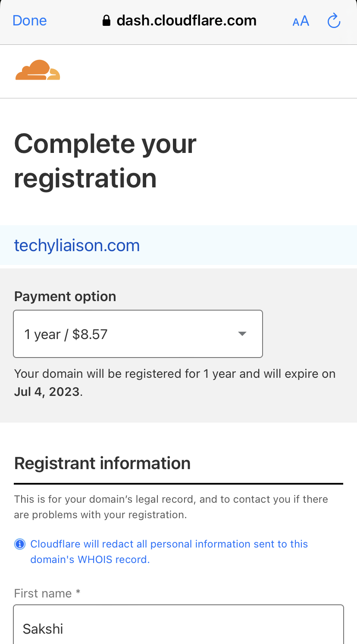
Task: Click the Payment option label
Action: coord(65,296)
